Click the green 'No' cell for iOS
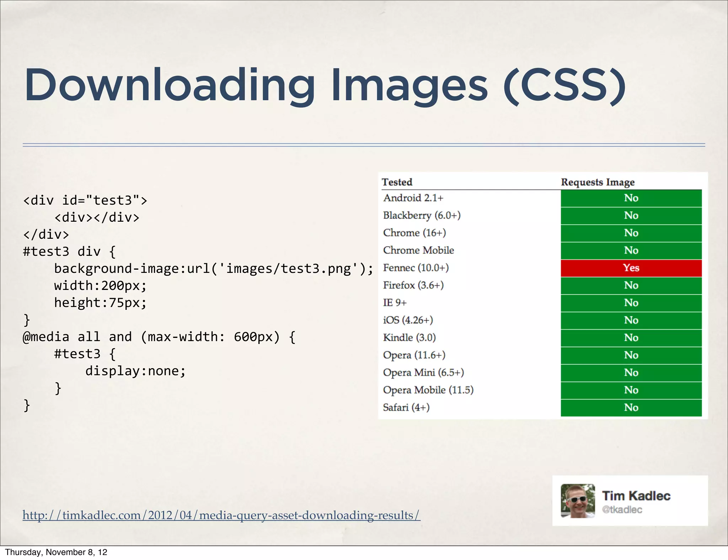This screenshot has width=728, height=560. [x=631, y=320]
